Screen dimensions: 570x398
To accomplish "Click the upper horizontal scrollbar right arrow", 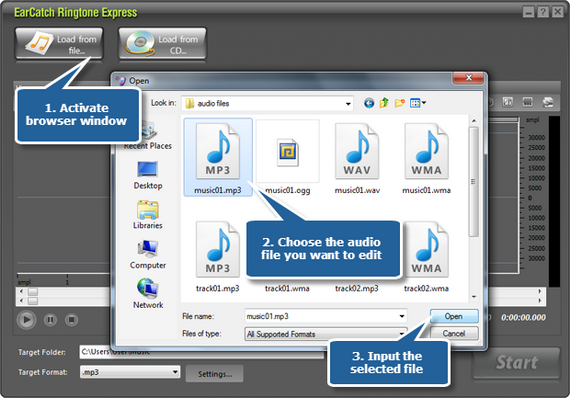I will pos(539,292).
